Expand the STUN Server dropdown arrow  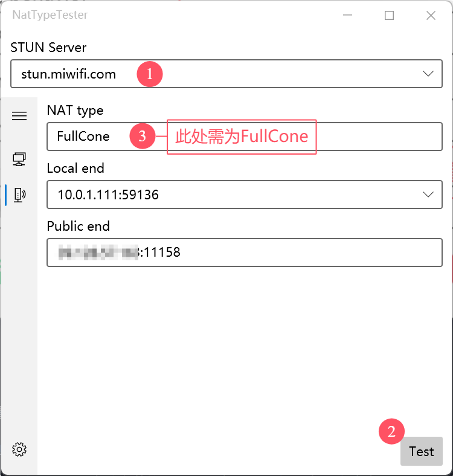pyautogui.click(x=428, y=74)
